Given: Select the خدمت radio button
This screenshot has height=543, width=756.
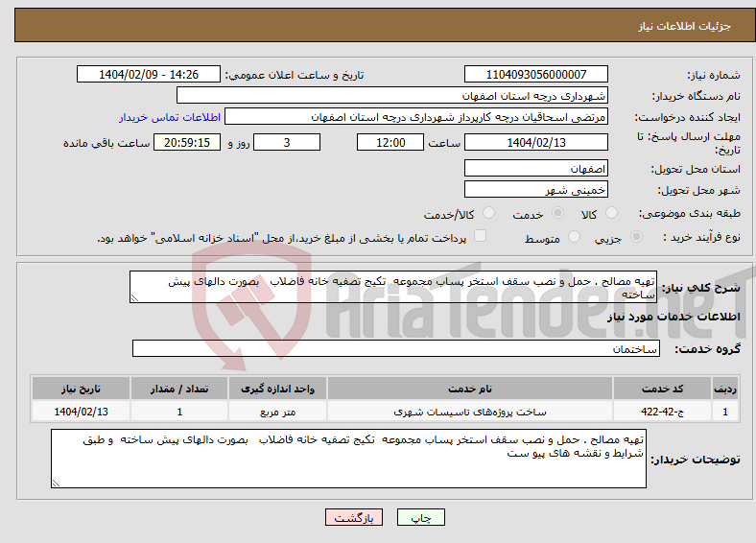Looking at the screenshot, I should pos(557,213).
